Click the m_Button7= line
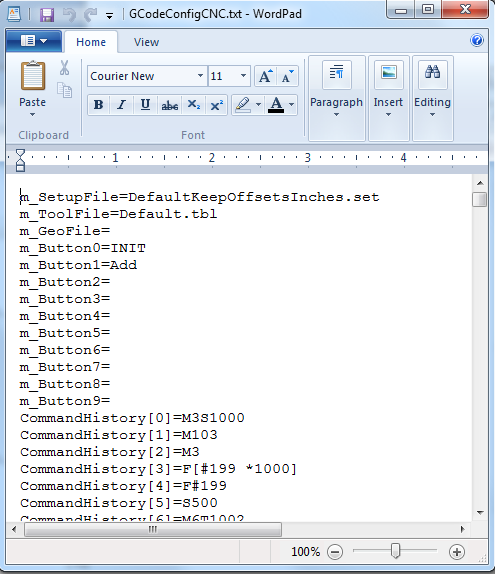The image size is (495, 574). click(x=65, y=367)
